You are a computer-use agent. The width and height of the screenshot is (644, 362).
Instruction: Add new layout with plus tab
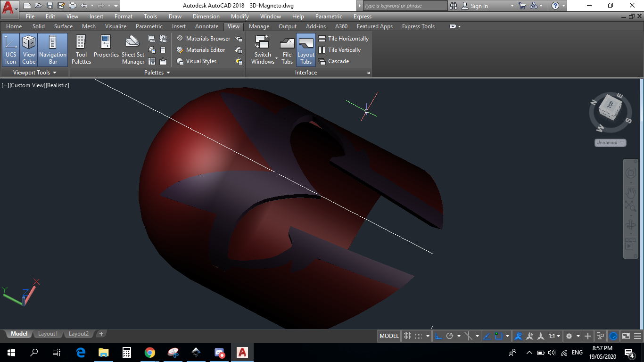click(101, 334)
